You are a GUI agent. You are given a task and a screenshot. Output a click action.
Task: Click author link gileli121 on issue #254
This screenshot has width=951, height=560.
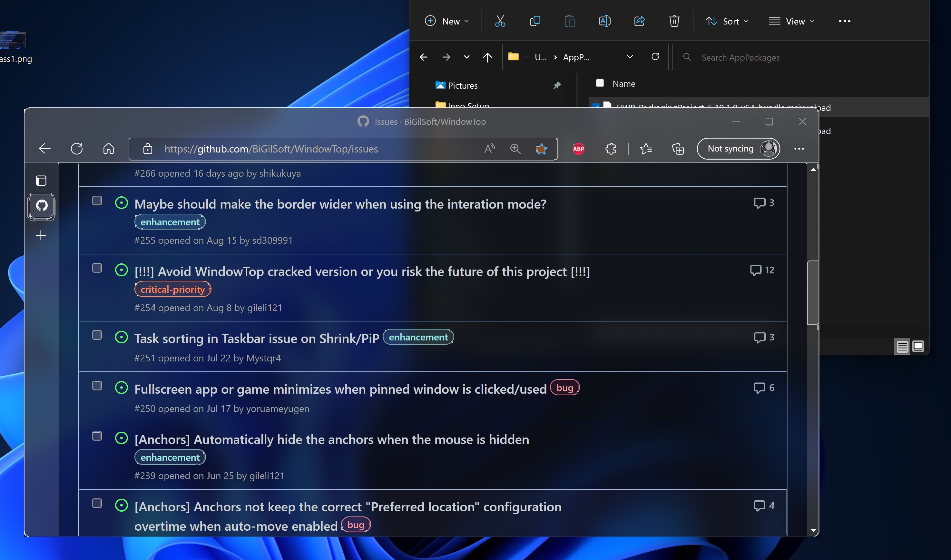(x=265, y=308)
